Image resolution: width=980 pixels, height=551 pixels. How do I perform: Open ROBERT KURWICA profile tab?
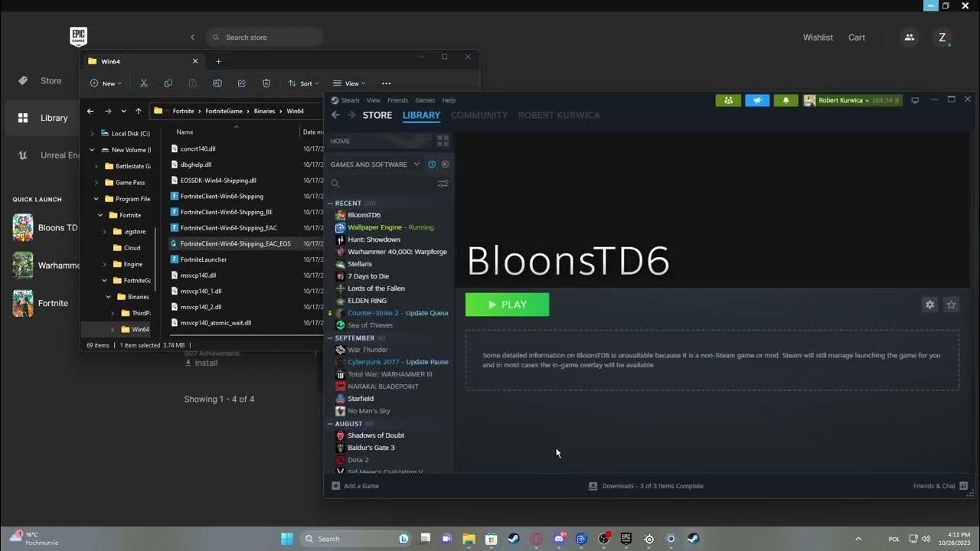pos(559,115)
